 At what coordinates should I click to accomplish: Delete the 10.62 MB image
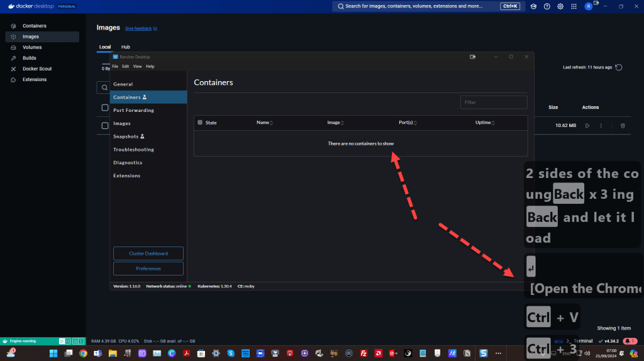(623, 126)
